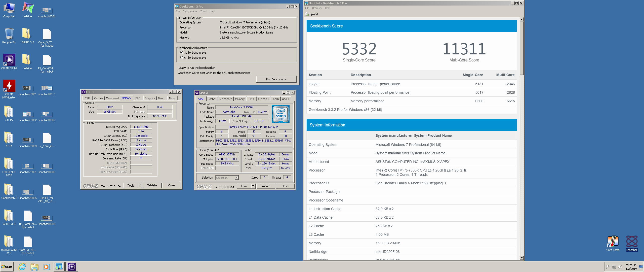Expand the Socket #1 selection combo box

click(x=236, y=178)
